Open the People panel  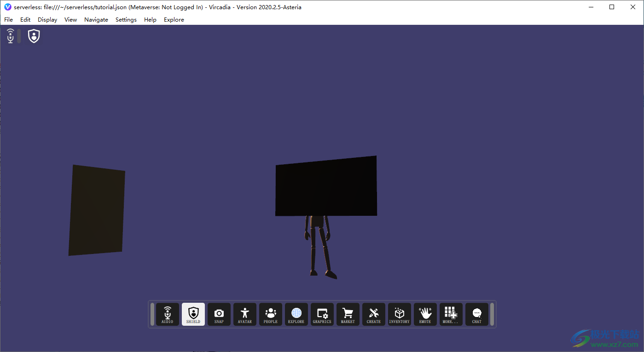point(271,314)
